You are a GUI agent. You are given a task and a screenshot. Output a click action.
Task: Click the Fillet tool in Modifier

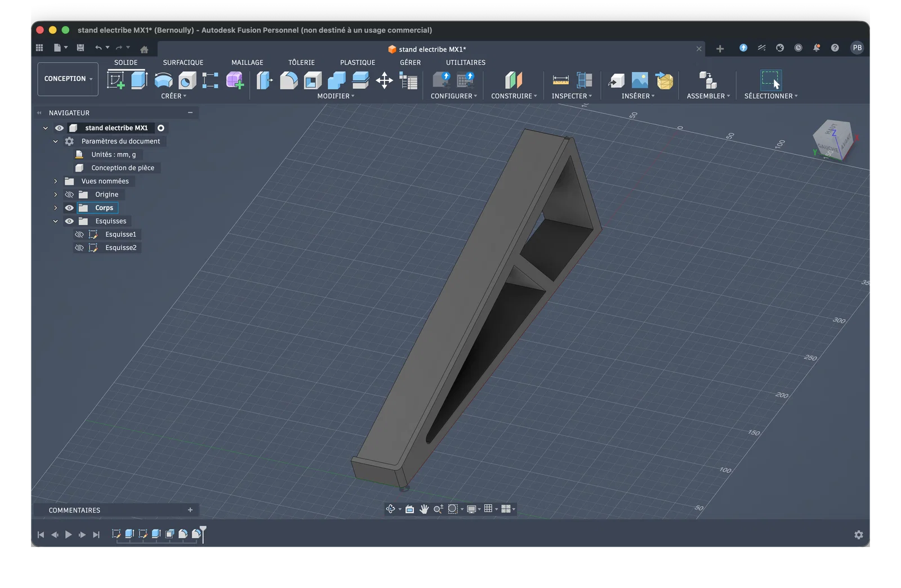tap(288, 80)
